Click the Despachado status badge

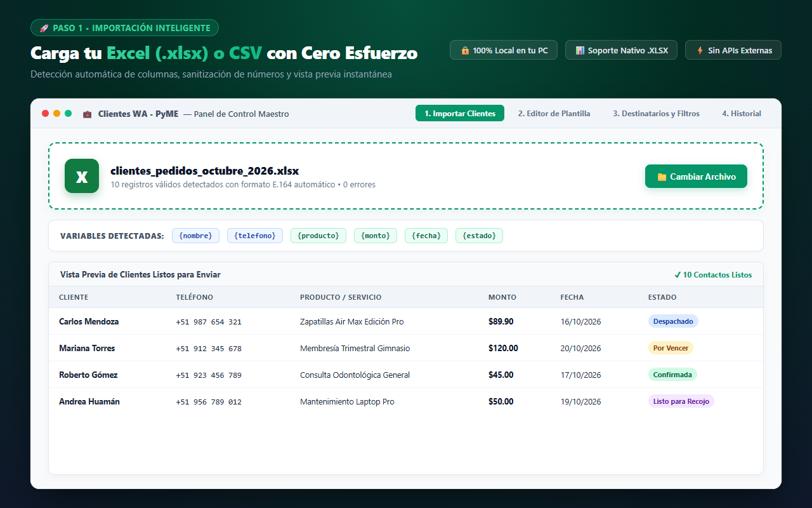(673, 321)
